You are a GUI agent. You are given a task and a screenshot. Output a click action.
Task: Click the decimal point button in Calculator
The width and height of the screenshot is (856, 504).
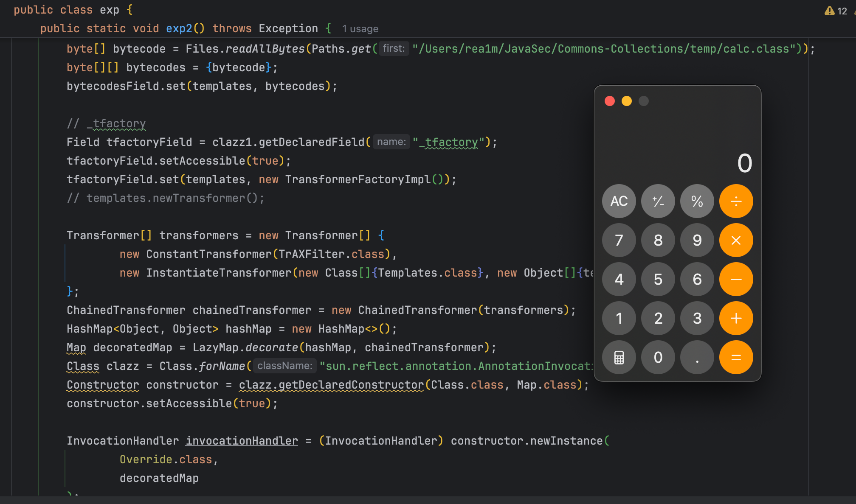(x=697, y=357)
